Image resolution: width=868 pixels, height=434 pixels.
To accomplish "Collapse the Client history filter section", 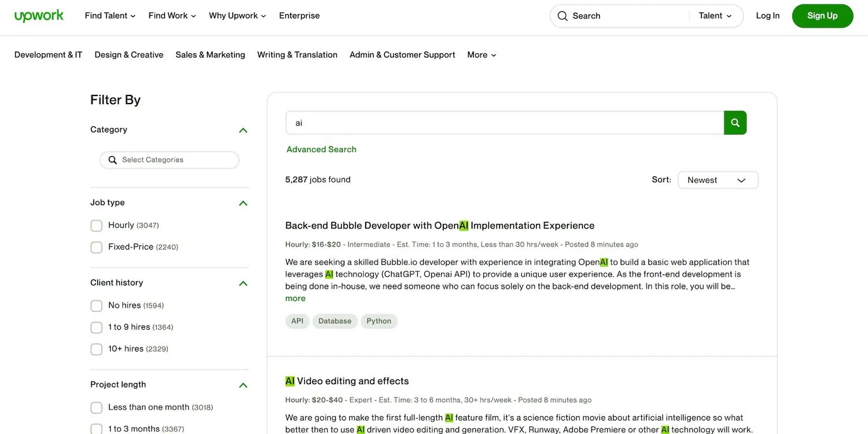I will [243, 283].
